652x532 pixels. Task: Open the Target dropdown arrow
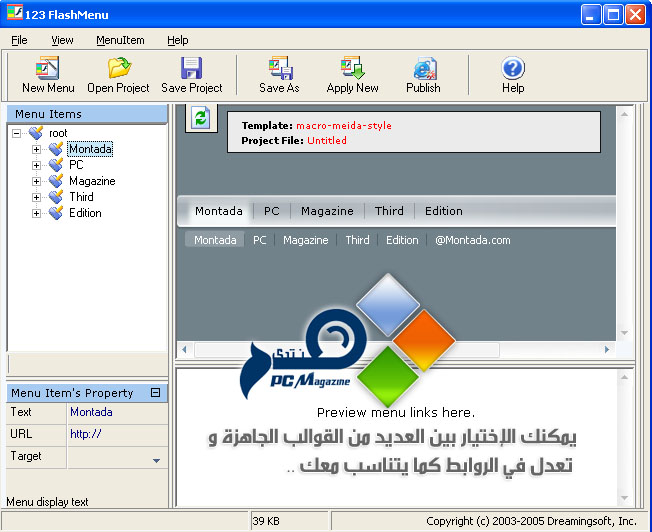click(156, 460)
